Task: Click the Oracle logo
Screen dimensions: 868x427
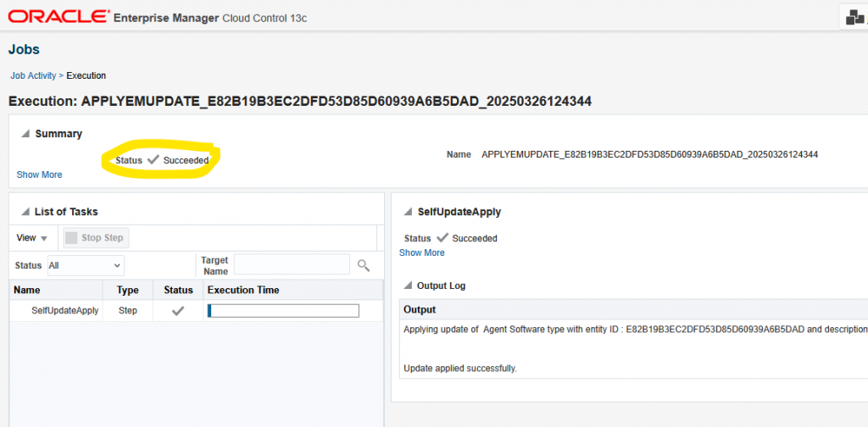Action: 58,16
